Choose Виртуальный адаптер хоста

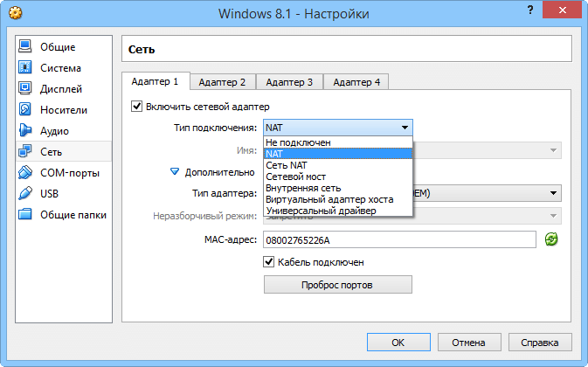(338, 199)
